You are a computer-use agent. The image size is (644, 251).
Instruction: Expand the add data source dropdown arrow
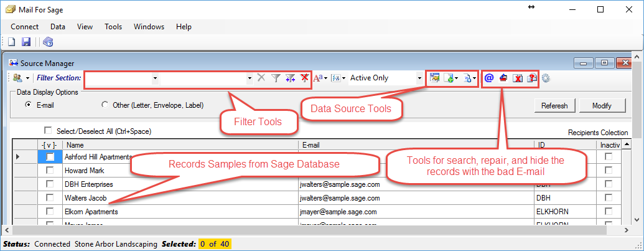pyautogui.click(x=456, y=78)
